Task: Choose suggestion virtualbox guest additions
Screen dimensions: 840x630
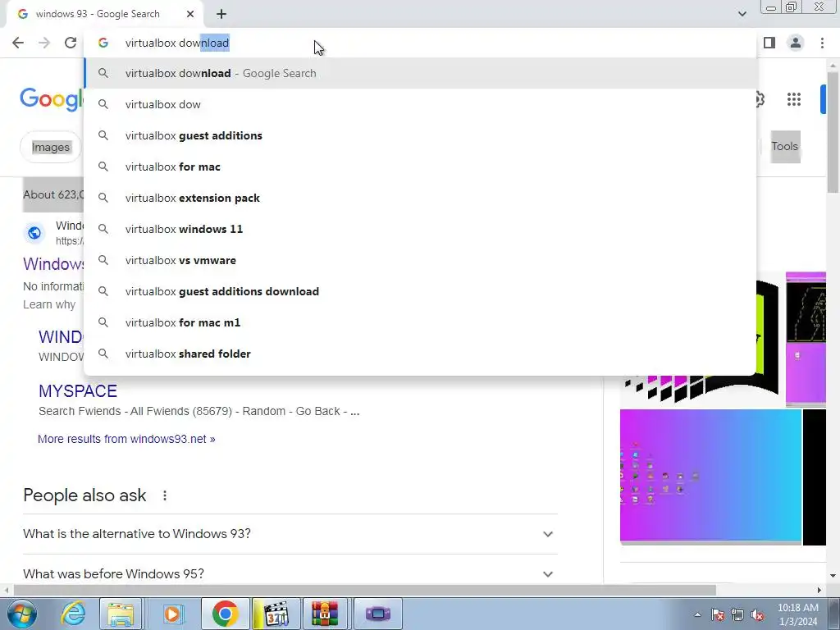Action: pos(421,135)
